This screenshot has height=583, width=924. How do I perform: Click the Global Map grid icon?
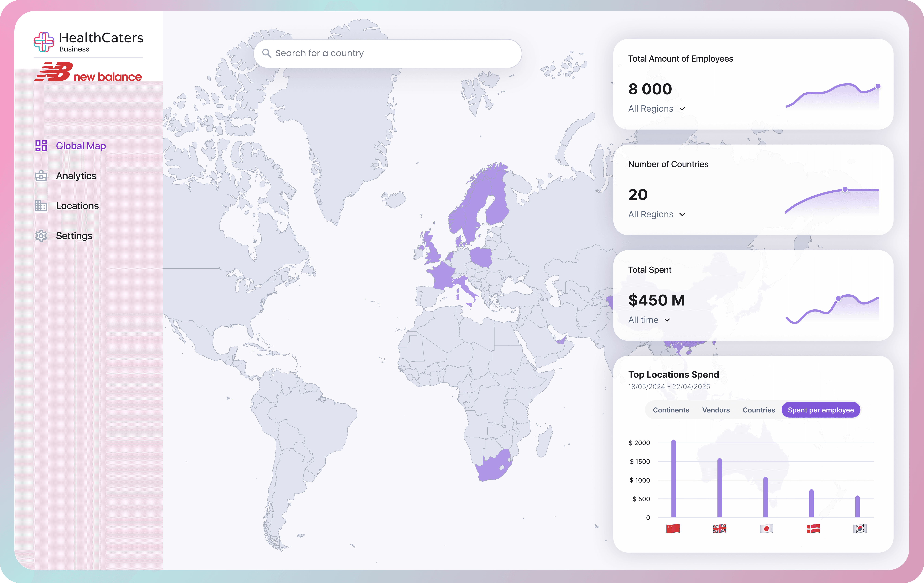pos(41,146)
